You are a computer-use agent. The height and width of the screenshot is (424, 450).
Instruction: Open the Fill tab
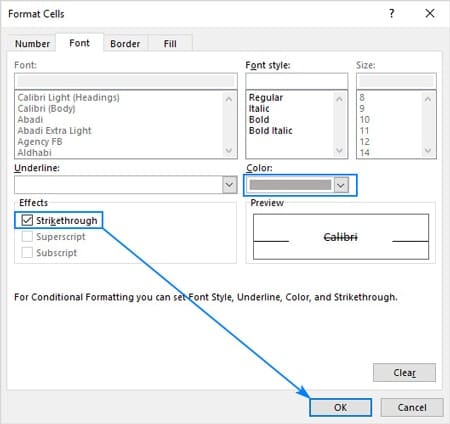coord(170,44)
